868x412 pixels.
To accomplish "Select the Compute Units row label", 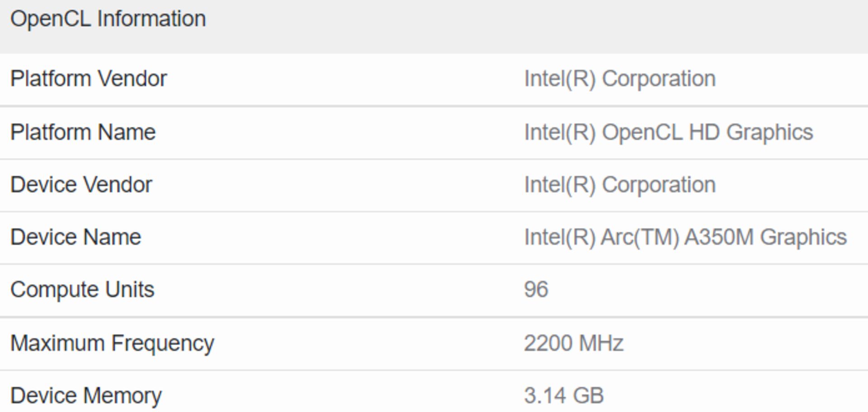I will point(82,290).
